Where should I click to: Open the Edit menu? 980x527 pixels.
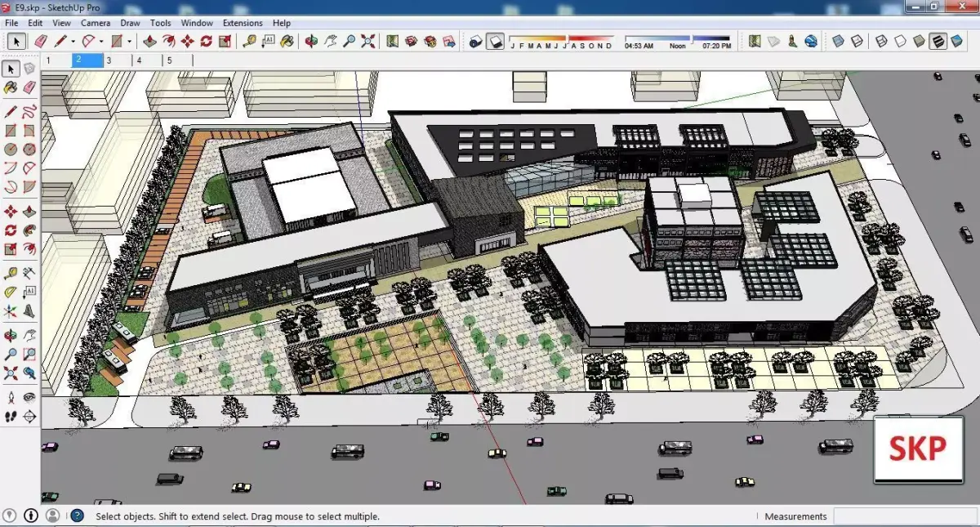35,23
